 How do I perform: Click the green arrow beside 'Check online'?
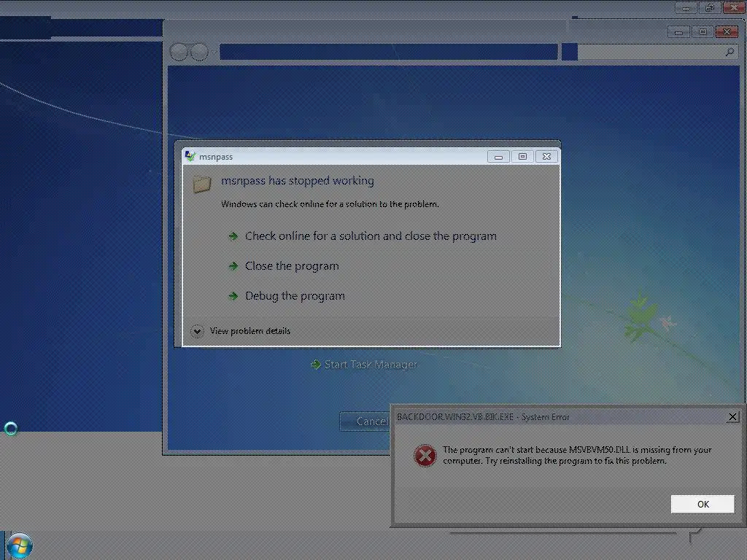pos(233,236)
